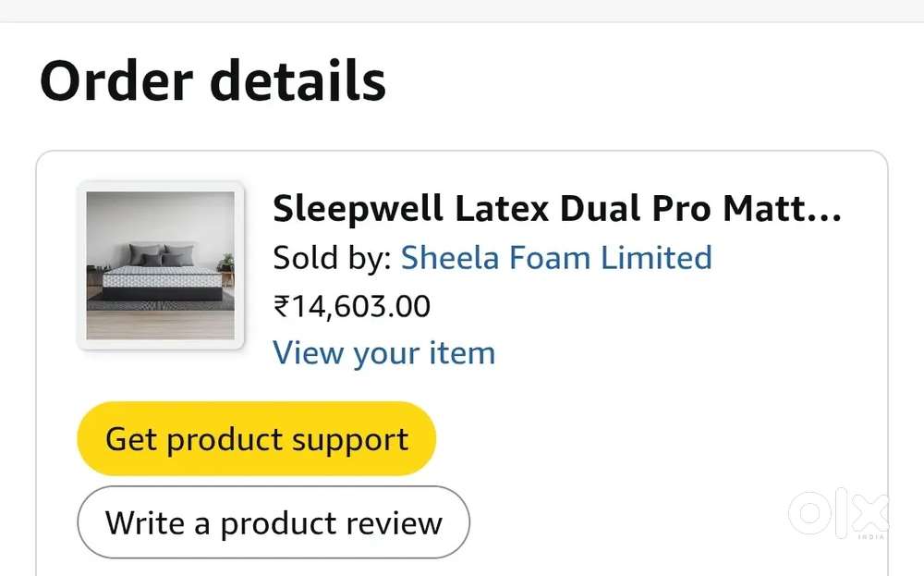Click the mattress in the product image
924x576 pixels.
(x=162, y=282)
